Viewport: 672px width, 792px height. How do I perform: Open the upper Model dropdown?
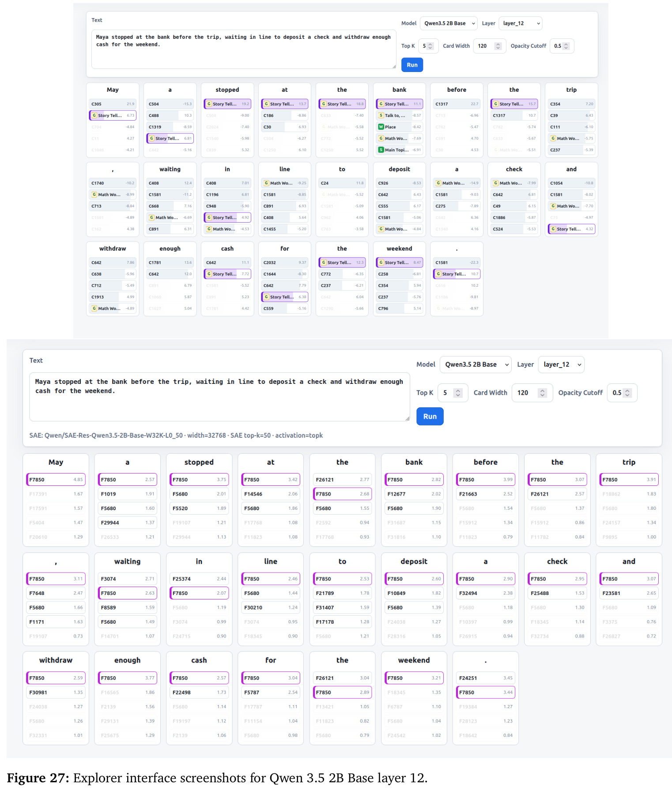pyautogui.click(x=448, y=23)
